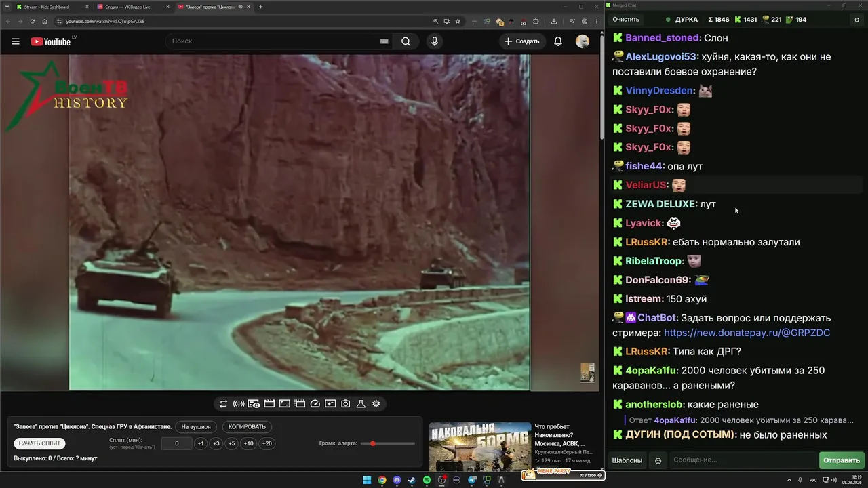Open the emoji picker in the chat
The width and height of the screenshot is (868, 488).
658,461
